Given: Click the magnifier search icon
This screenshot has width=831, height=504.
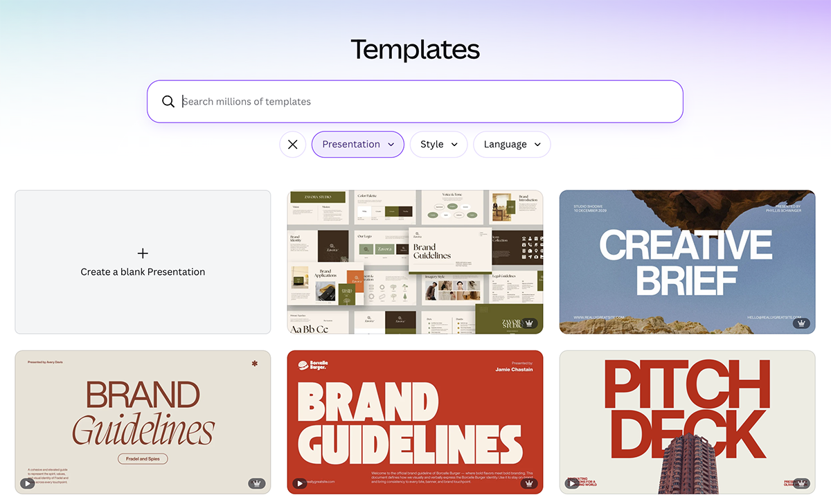Looking at the screenshot, I should [x=168, y=102].
